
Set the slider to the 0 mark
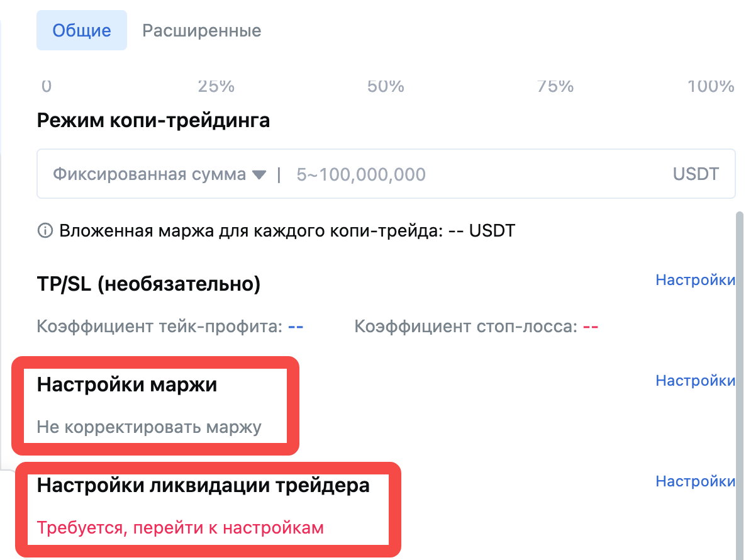click(46, 86)
